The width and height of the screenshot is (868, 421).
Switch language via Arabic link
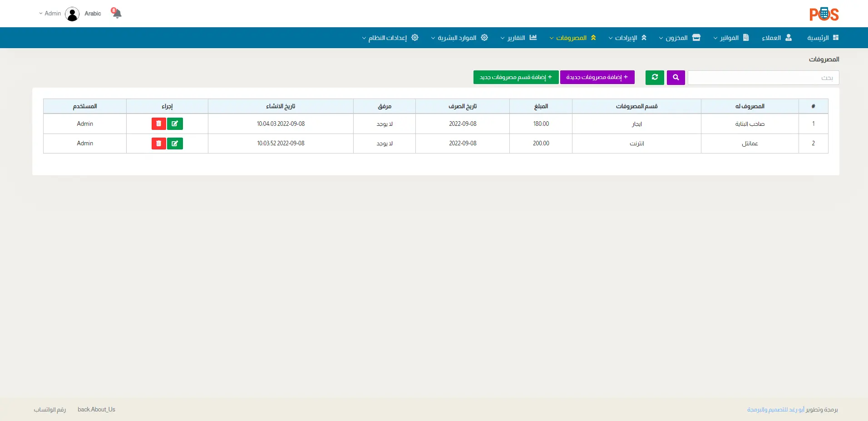point(93,14)
